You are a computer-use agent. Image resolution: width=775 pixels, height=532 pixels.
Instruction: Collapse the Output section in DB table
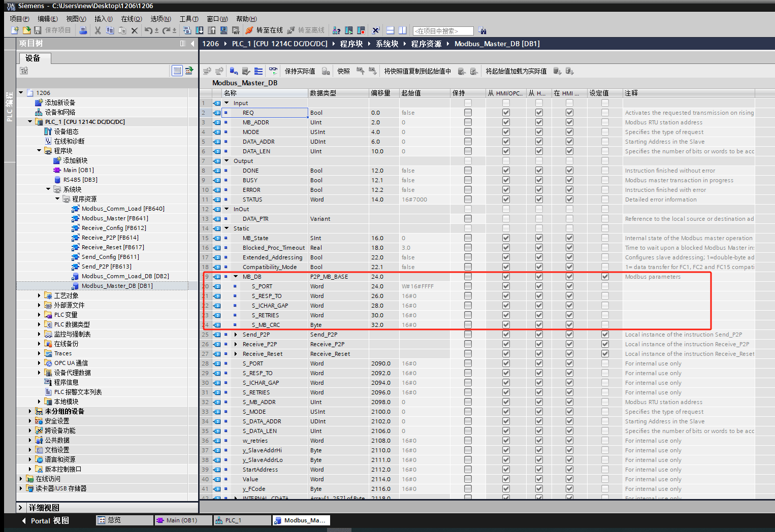(227, 161)
